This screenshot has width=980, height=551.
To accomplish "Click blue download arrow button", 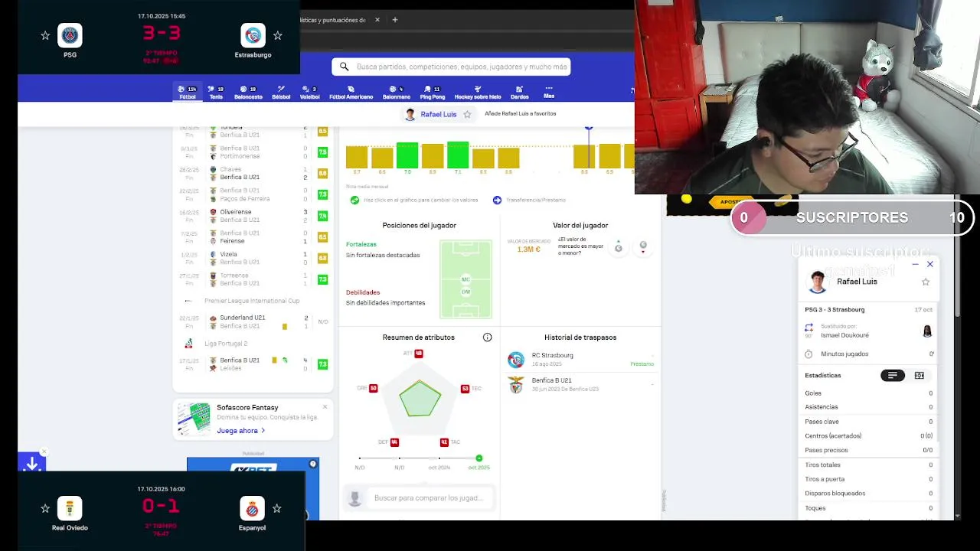I will click(32, 462).
